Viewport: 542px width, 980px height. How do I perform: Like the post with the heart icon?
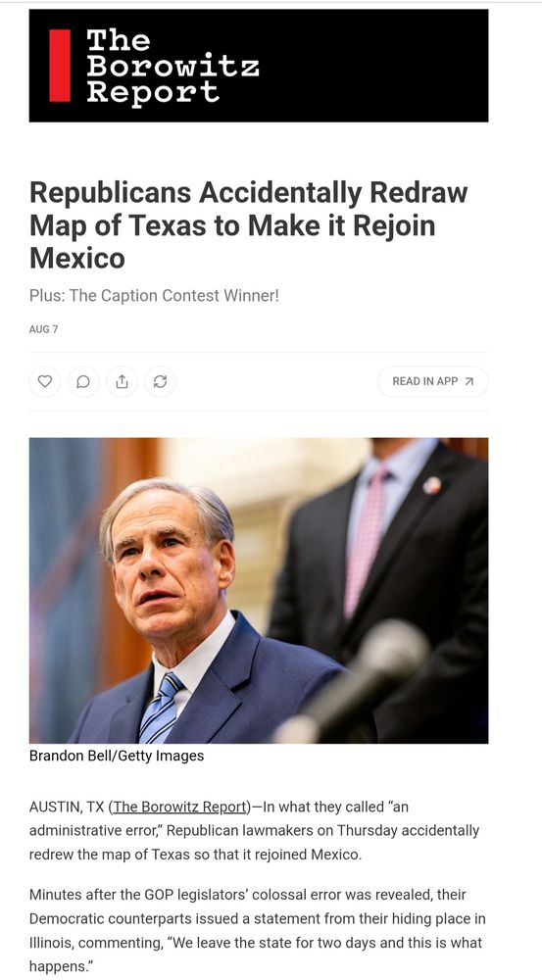click(x=45, y=381)
